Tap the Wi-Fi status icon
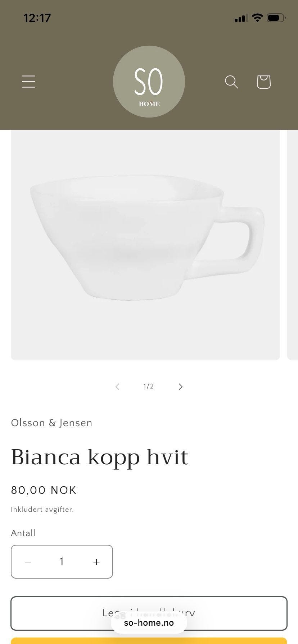The image size is (298, 644). tap(257, 17)
